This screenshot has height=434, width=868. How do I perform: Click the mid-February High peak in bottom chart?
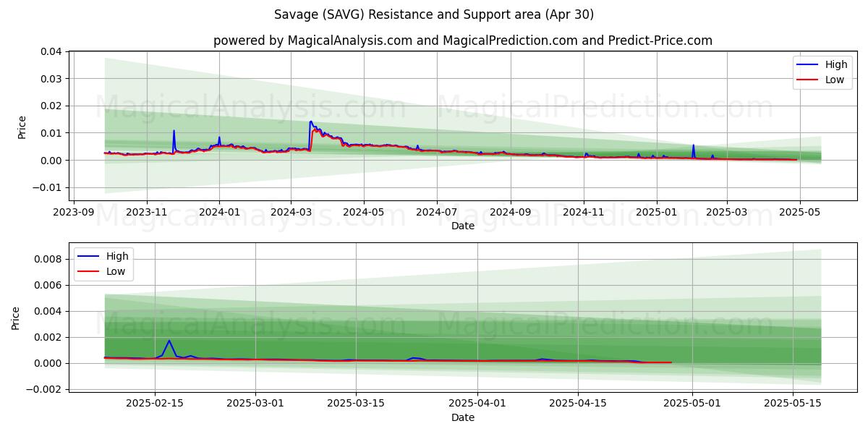point(169,341)
